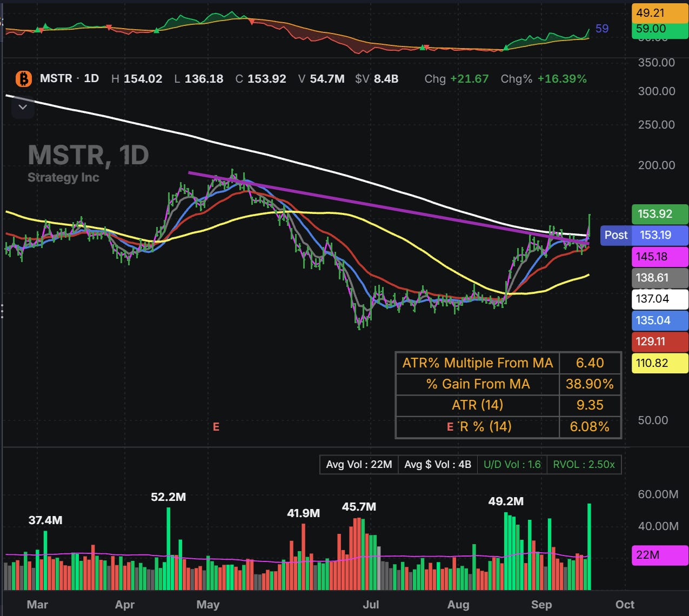Click the orange 49.21 indicator value label
The width and height of the screenshot is (689, 616).
[x=660, y=12]
